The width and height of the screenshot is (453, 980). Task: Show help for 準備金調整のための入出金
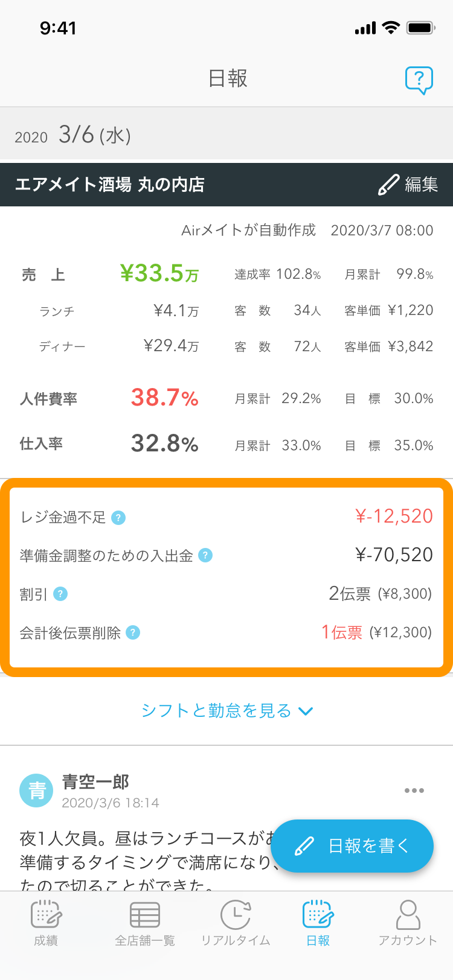(x=205, y=555)
